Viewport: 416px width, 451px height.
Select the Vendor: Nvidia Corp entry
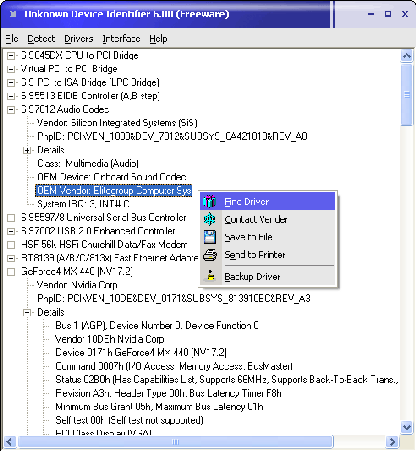[77, 285]
